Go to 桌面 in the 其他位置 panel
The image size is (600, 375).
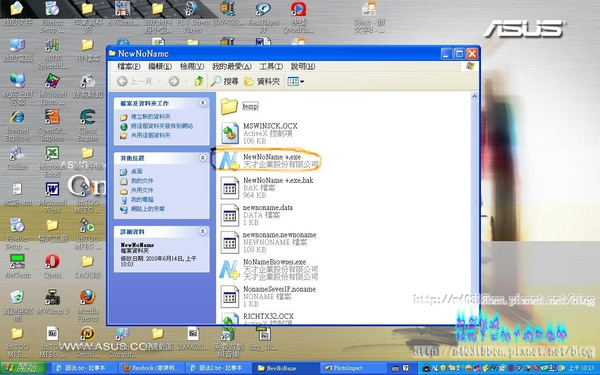click(137, 171)
